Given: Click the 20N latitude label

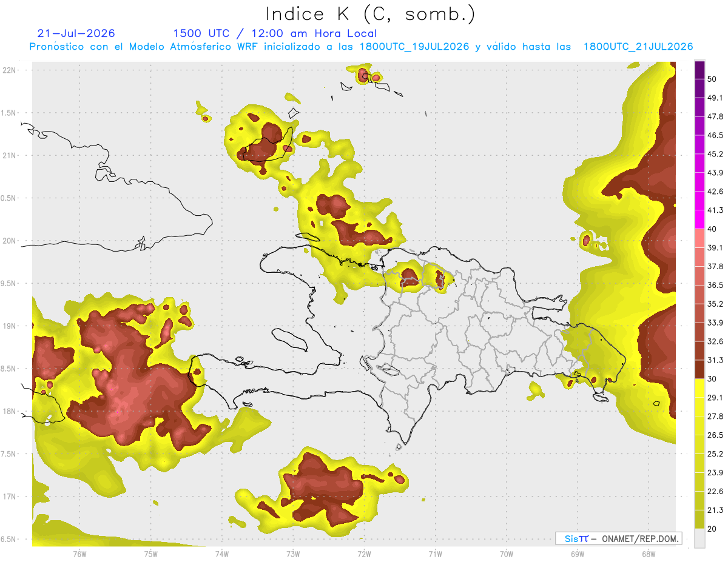Looking at the screenshot, I should pyautogui.click(x=10, y=241).
